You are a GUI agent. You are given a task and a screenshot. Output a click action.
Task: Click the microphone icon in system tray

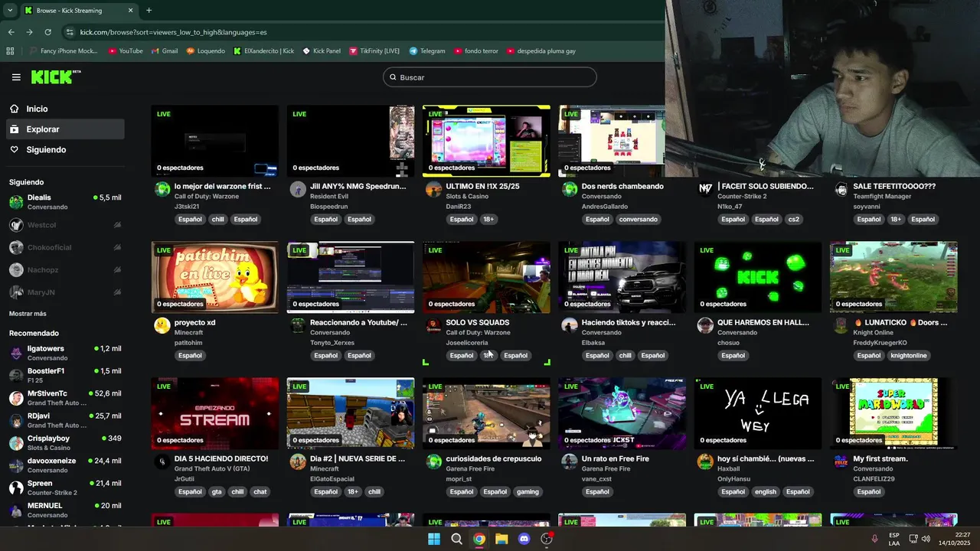(874, 539)
